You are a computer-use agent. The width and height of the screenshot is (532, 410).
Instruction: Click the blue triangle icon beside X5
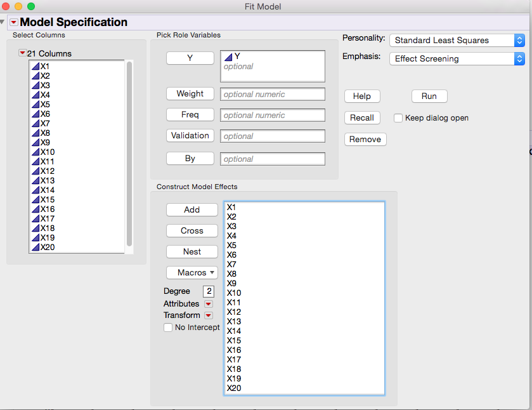point(36,104)
